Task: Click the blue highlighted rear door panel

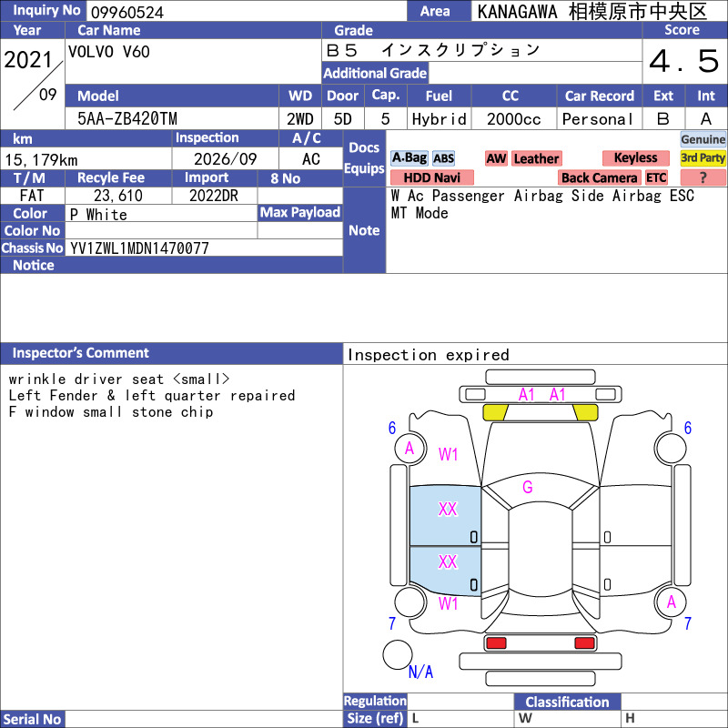Action: (445, 571)
